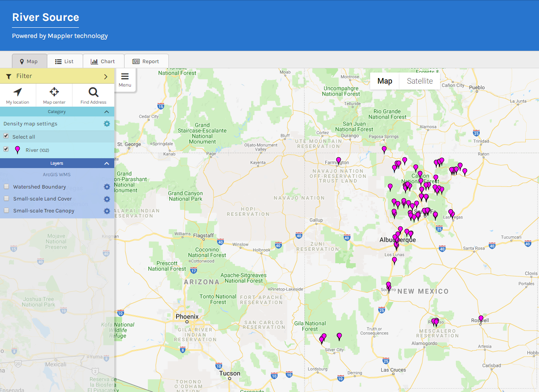Viewport: 539px width, 392px height.
Task: Click the Flagstaff city label
Action: point(203,235)
